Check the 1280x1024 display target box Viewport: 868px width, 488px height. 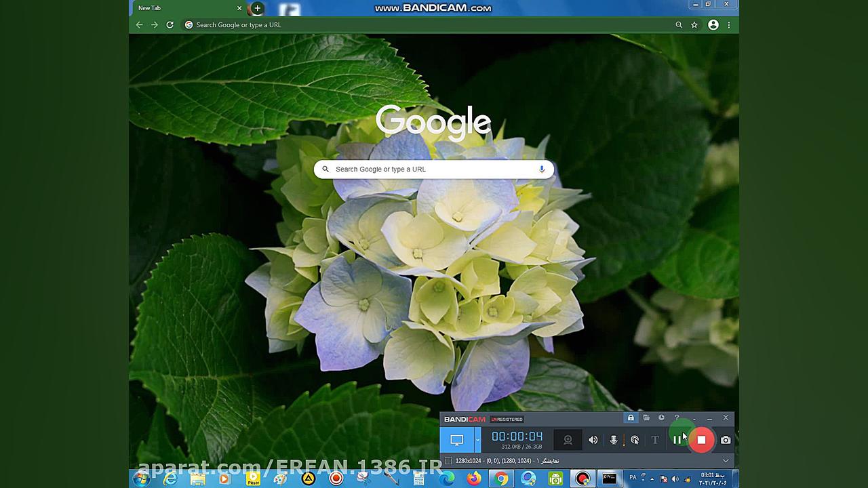448,461
